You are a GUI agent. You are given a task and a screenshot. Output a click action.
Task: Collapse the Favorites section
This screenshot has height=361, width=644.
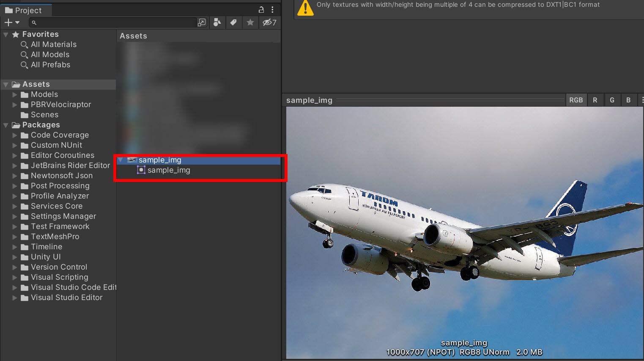point(6,34)
